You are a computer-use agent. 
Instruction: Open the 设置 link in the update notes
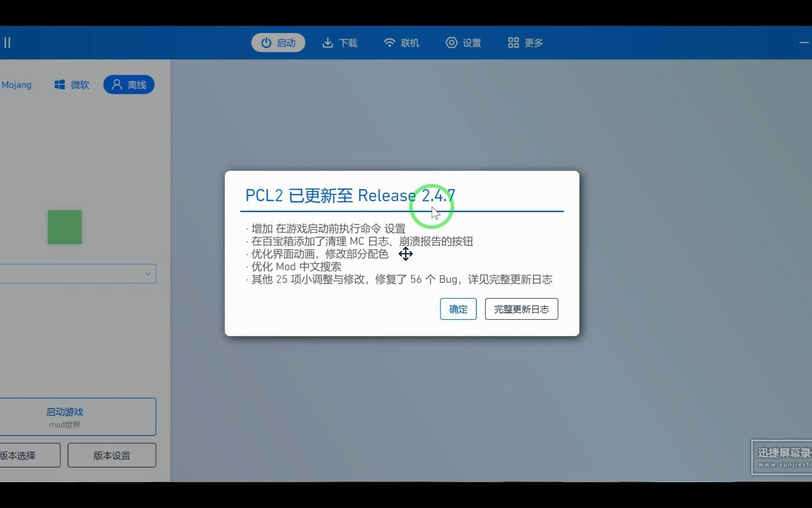tap(395, 228)
